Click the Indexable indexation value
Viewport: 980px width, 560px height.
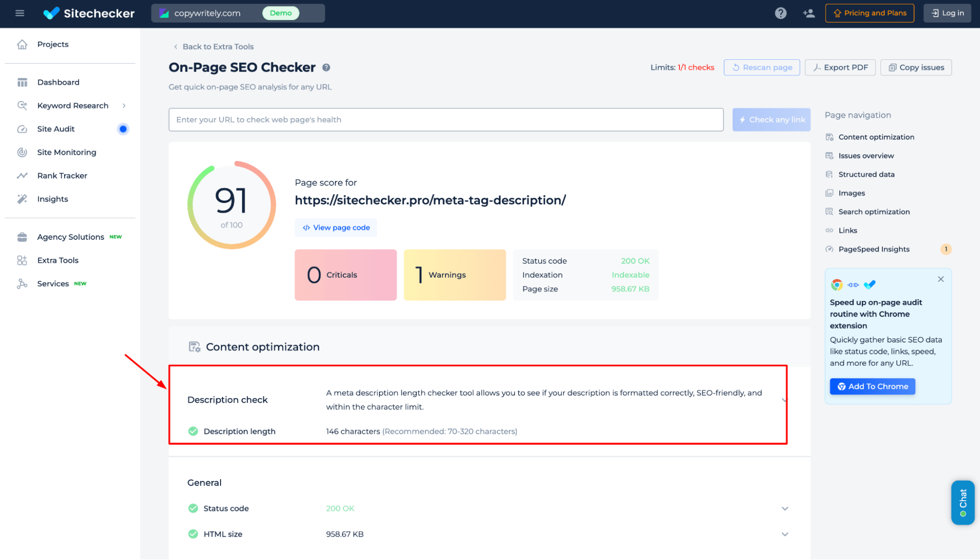coord(630,275)
